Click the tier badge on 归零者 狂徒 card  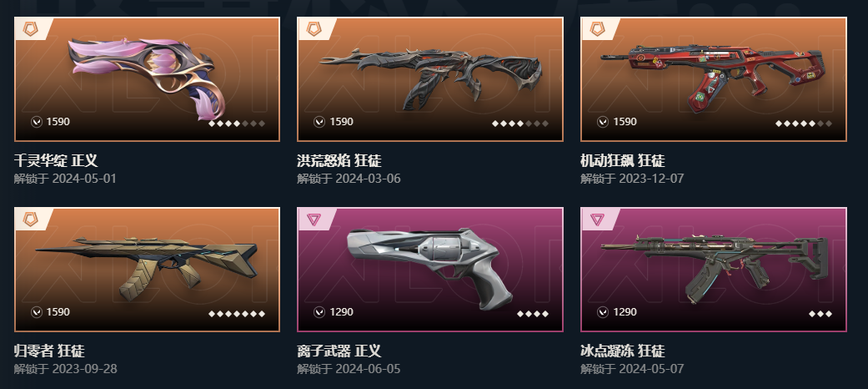31,220
